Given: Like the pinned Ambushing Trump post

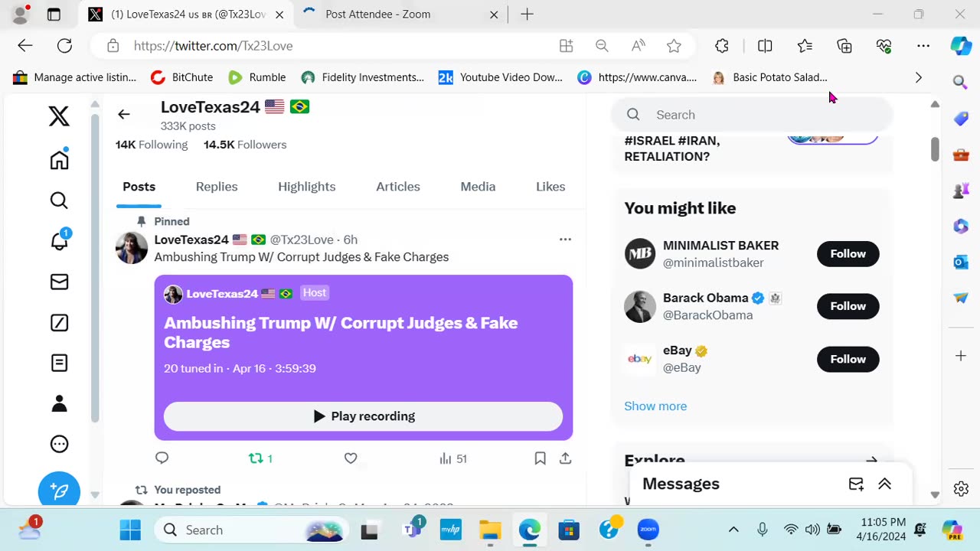Looking at the screenshot, I should click(351, 458).
